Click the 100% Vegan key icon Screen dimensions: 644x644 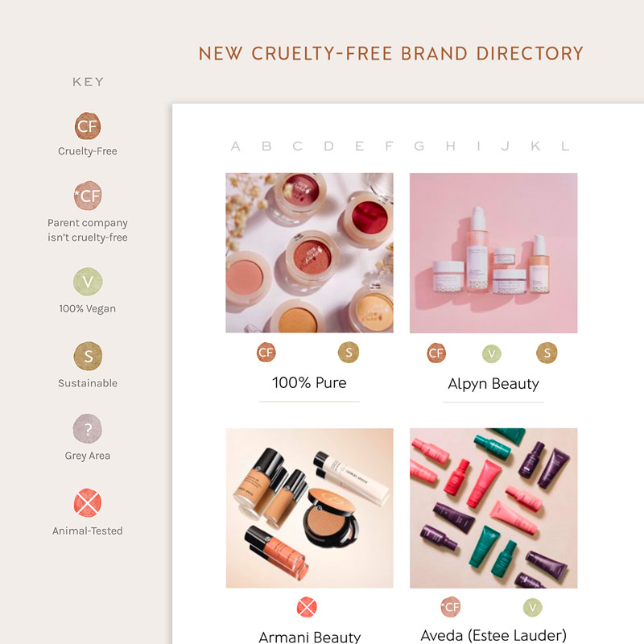[x=88, y=282]
